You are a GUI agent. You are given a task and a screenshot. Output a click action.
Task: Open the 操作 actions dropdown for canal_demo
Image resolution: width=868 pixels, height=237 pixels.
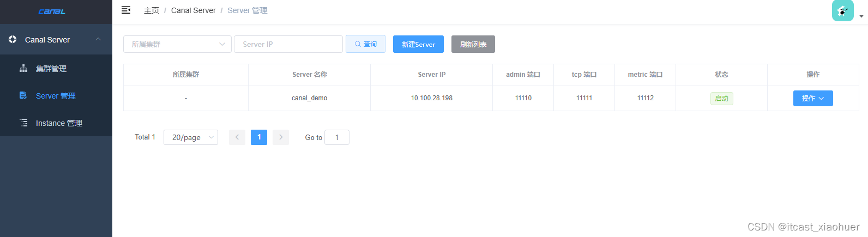point(813,98)
